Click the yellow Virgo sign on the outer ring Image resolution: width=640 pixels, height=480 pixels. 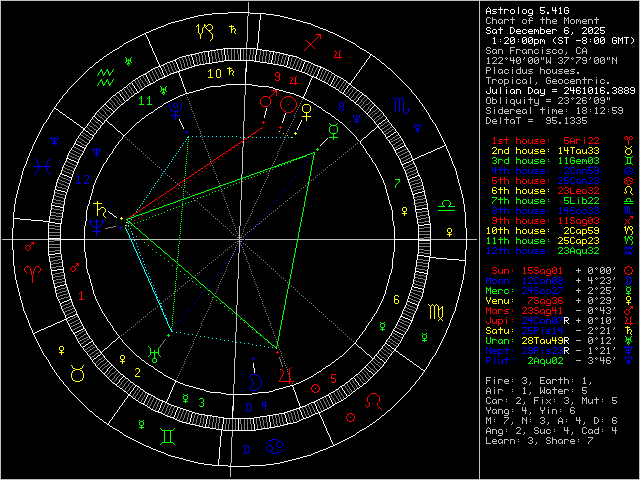point(436,312)
